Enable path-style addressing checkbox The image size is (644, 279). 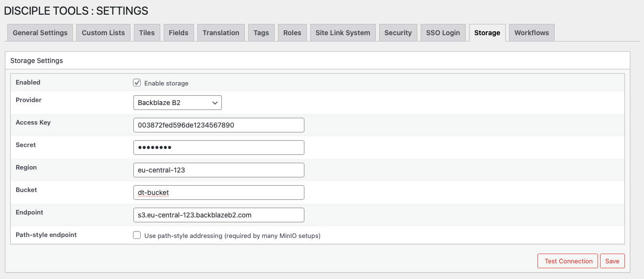137,236
